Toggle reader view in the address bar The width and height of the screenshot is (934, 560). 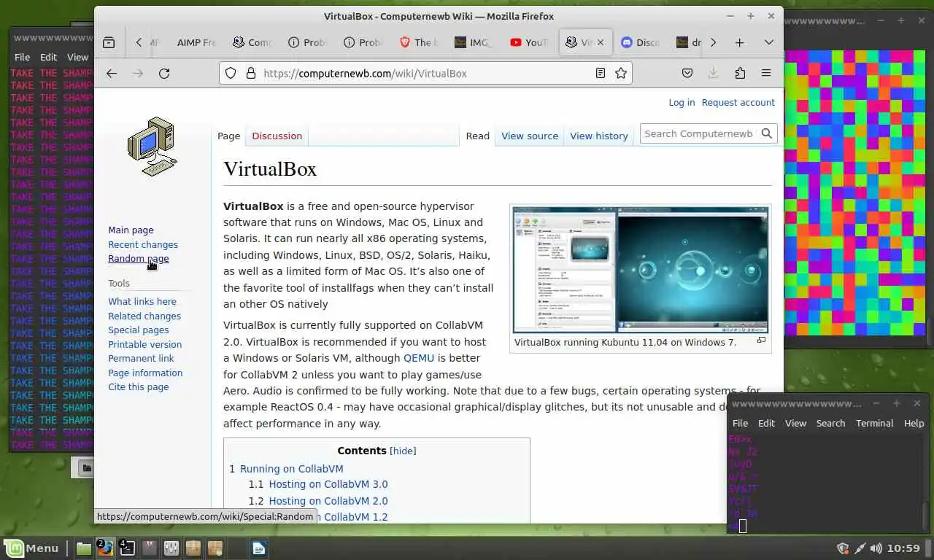click(x=600, y=73)
